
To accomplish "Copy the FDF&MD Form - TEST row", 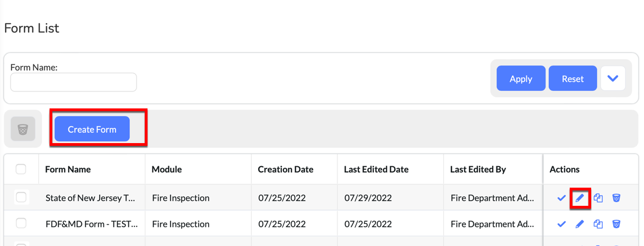I will (x=598, y=224).
